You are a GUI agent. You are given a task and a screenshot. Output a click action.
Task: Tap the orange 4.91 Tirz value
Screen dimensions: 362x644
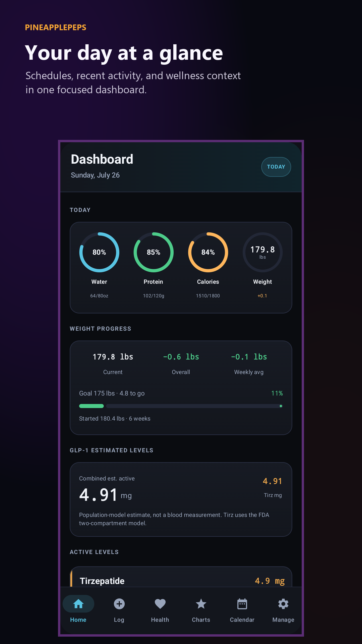point(273,481)
